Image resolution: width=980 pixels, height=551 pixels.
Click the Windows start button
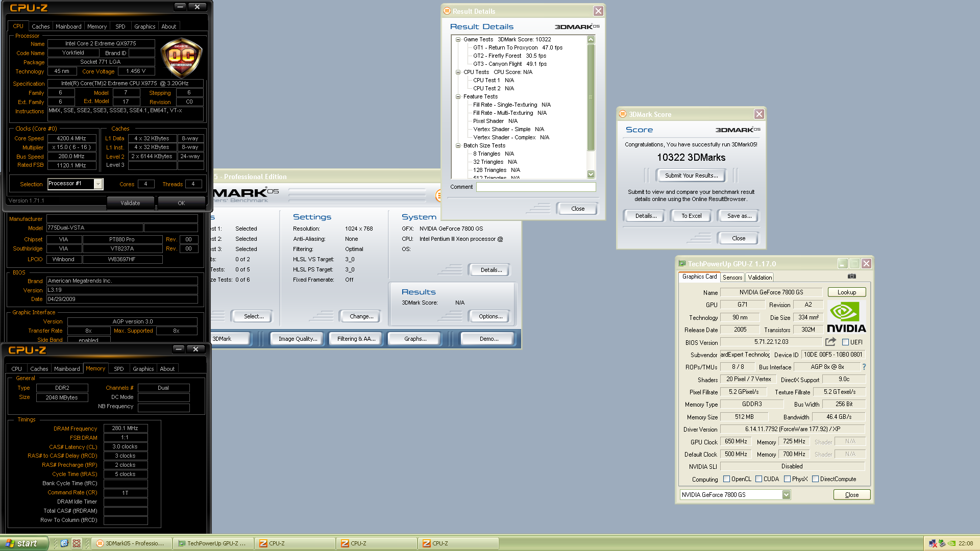pyautogui.click(x=24, y=543)
